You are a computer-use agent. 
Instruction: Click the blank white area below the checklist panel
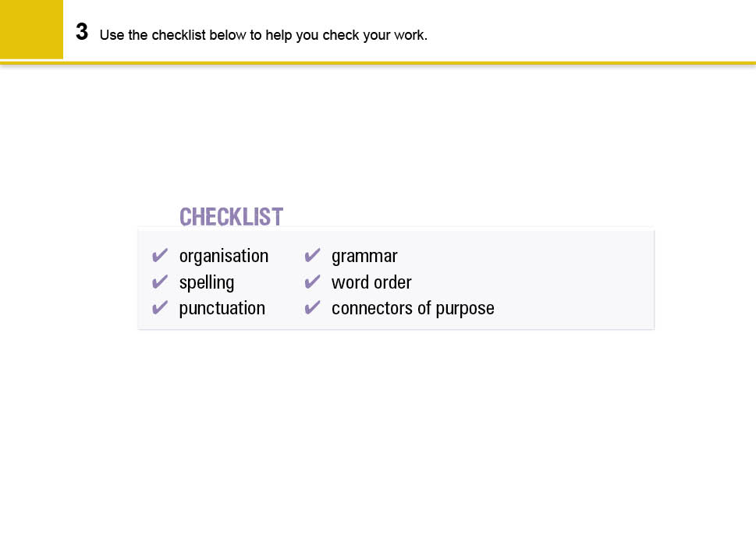click(x=390, y=429)
